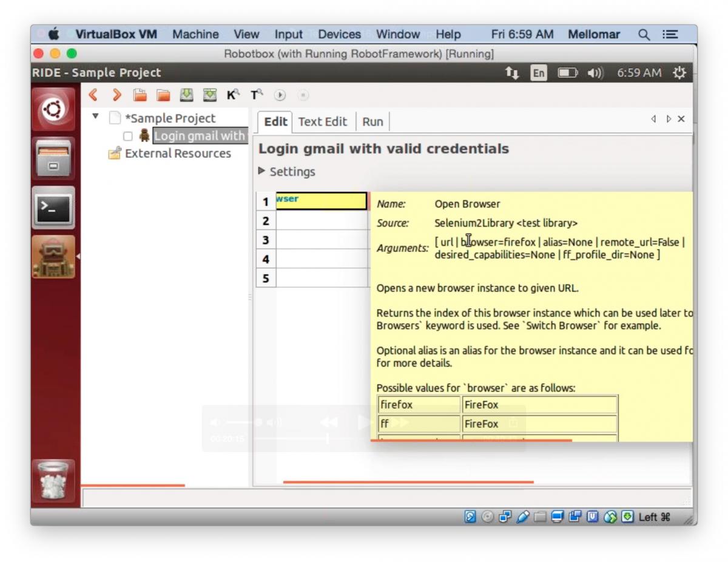Open the Devices menu

coord(339,35)
